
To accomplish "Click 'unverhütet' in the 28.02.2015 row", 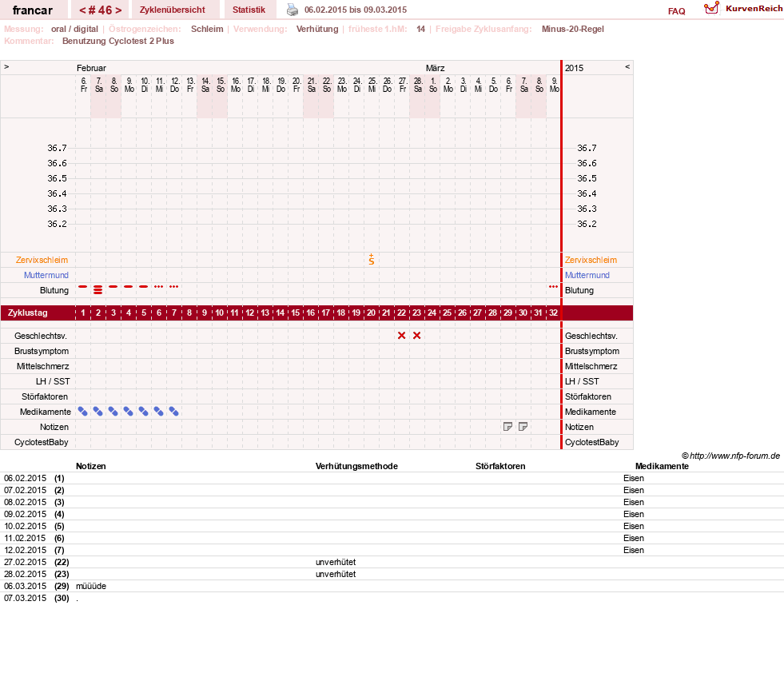I will [x=336, y=574].
